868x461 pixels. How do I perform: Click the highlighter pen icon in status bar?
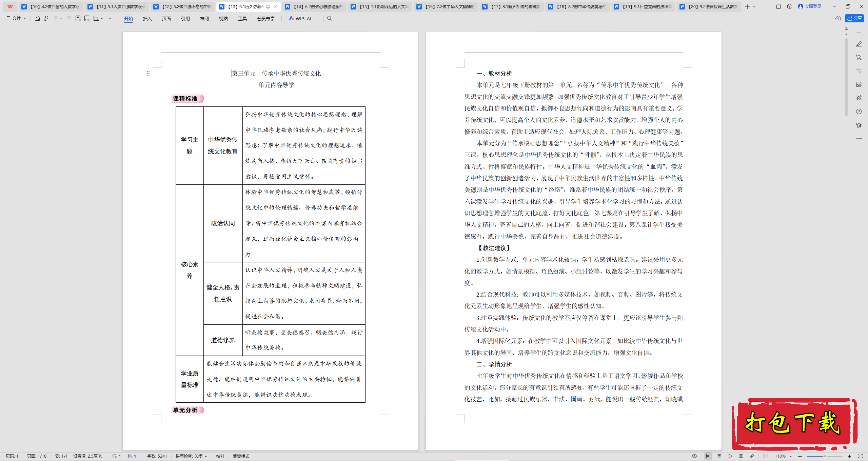point(752,456)
